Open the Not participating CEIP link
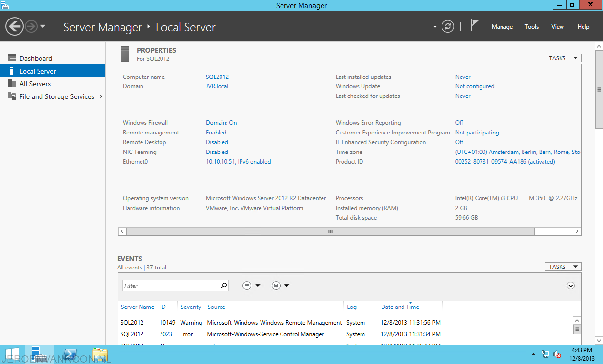603x364 pixels. pyautogui.click(x=477, y=133)
